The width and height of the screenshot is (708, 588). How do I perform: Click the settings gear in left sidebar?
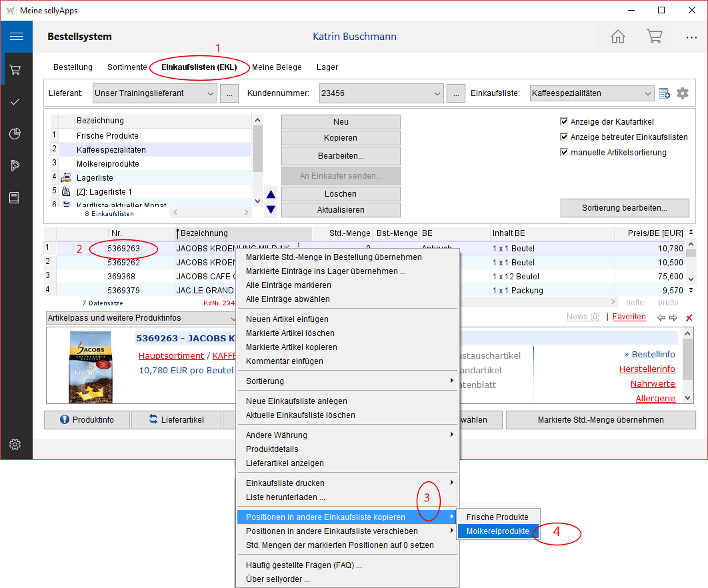coord(15,444)
